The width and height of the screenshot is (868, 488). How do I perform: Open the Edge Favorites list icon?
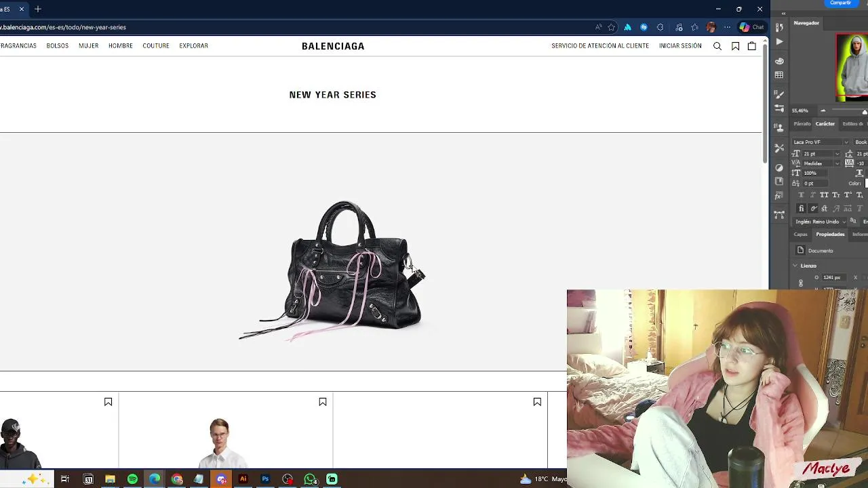(695, 27)
